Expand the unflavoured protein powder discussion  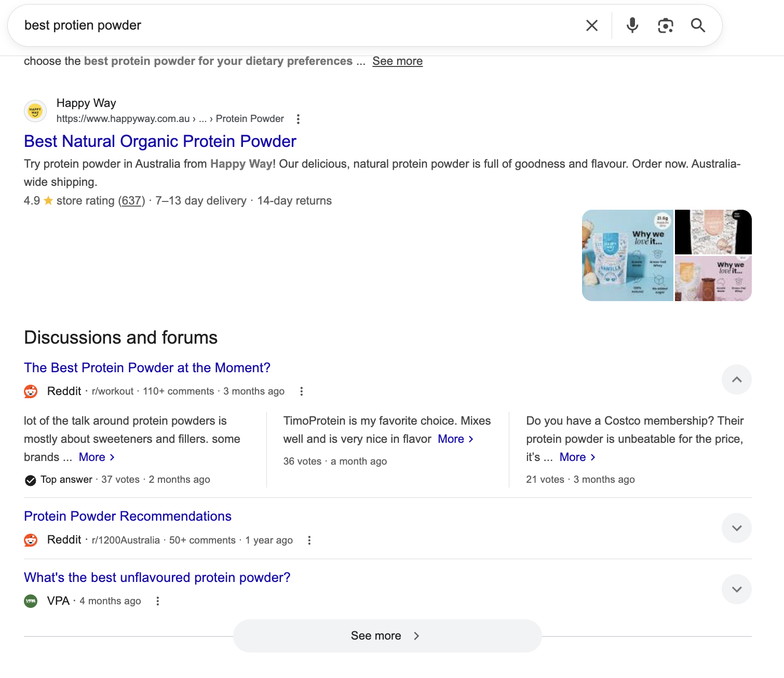pyautogui.click(x=736, y=589)
